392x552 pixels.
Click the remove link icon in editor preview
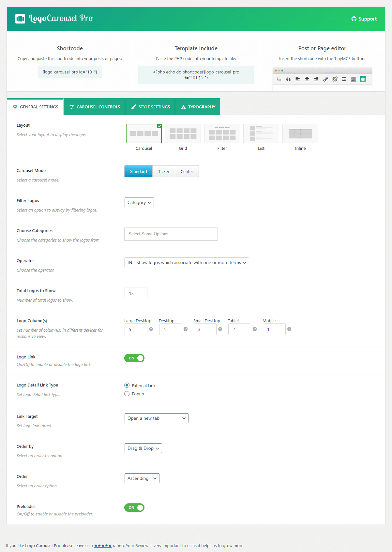(335, 79)
